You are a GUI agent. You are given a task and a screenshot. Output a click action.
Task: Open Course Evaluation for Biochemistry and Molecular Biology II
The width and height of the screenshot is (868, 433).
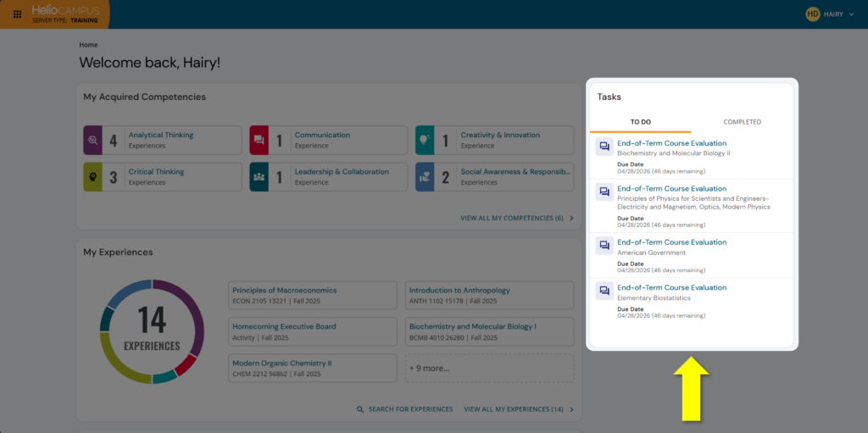(672, 143)
